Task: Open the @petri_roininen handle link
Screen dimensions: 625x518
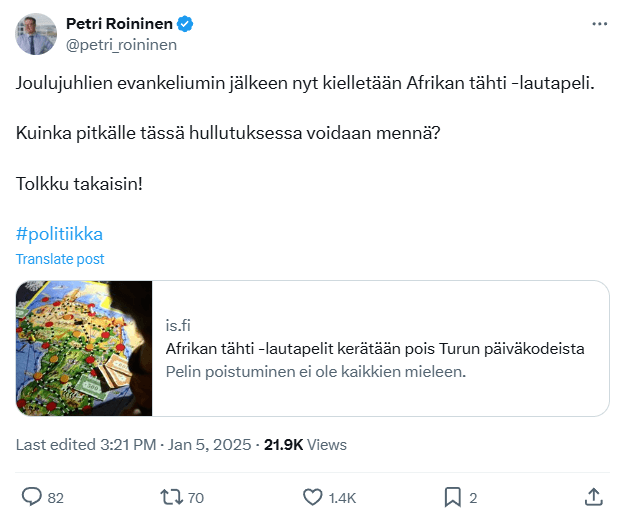Action: (x=121, y=44)
